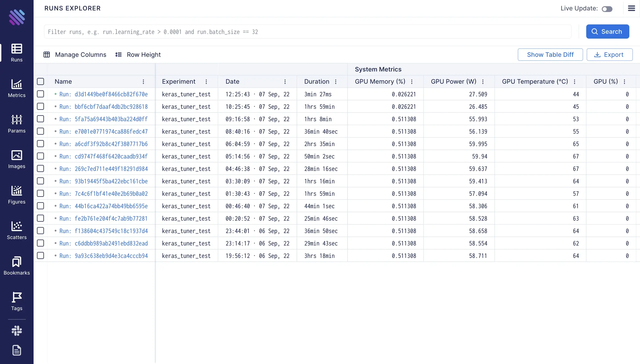640x364 pixels.
Task: Open the Images explorer in sidebar
Action: click(x=17, y=159)
